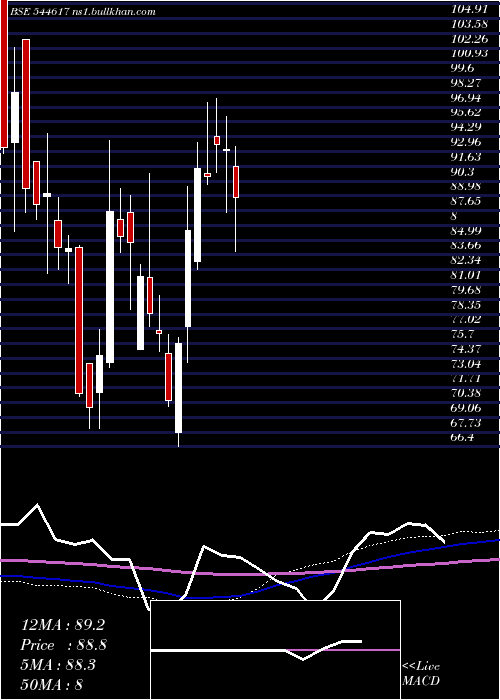Click the 94.29 price axis label

click(x=466, y=127)
